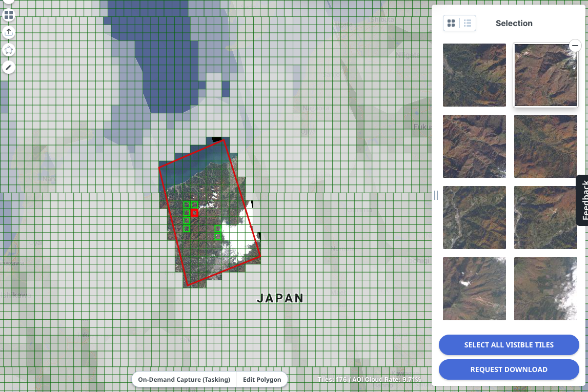Select the bottom-right cloudy thumbnail
Viewport: 588px width, 392px height.
tap(545, 288)
